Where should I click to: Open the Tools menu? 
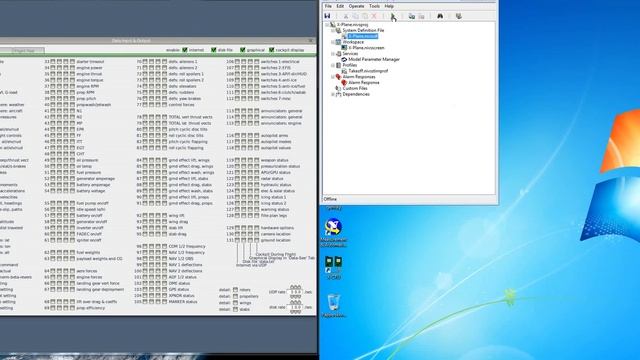(x=374, y=6)
